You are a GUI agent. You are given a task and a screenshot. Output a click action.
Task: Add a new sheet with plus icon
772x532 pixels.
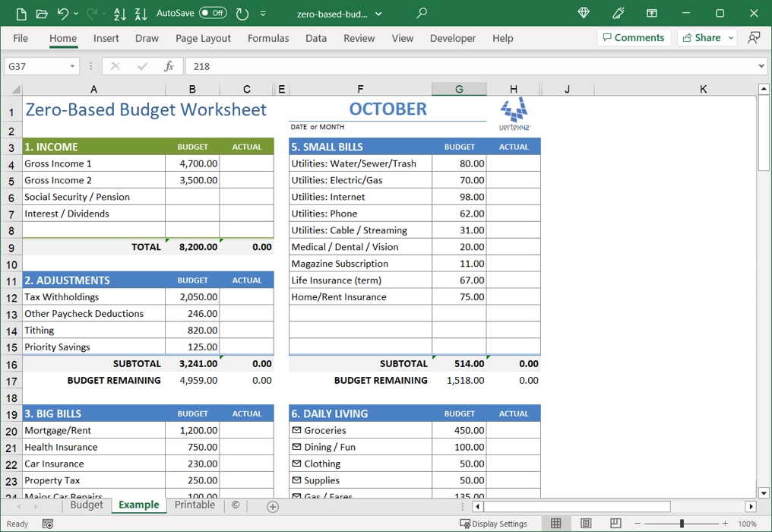tap(273, 506)
